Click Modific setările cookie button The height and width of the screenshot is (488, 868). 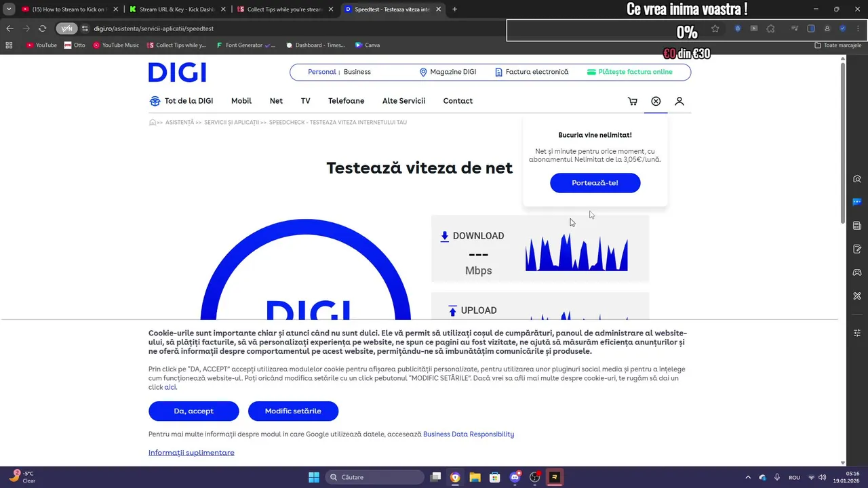(x=293, y=411)
